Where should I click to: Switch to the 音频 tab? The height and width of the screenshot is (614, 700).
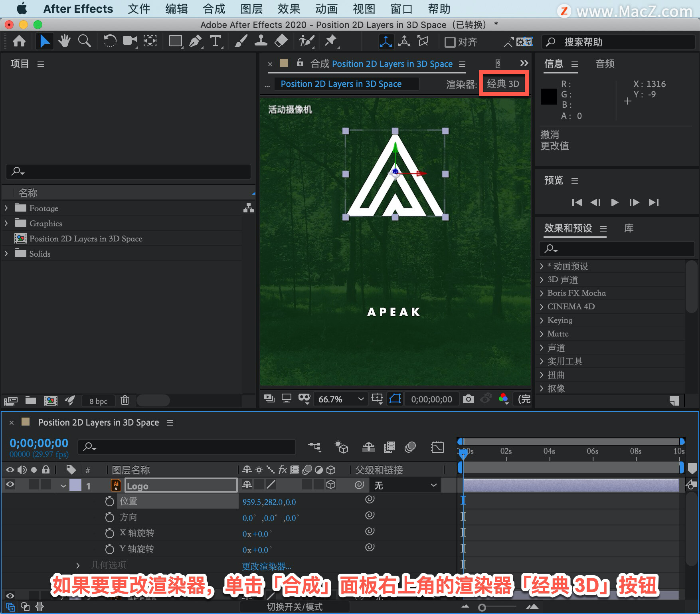pyautogui.click(x=605, y=64)
